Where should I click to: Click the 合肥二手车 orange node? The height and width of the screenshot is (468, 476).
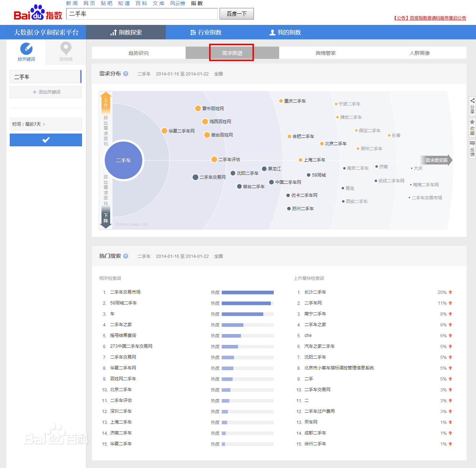[x=289, y=136]
